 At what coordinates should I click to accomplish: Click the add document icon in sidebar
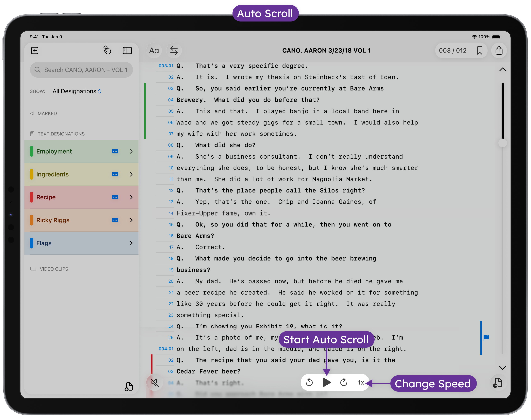click(128, 386)
